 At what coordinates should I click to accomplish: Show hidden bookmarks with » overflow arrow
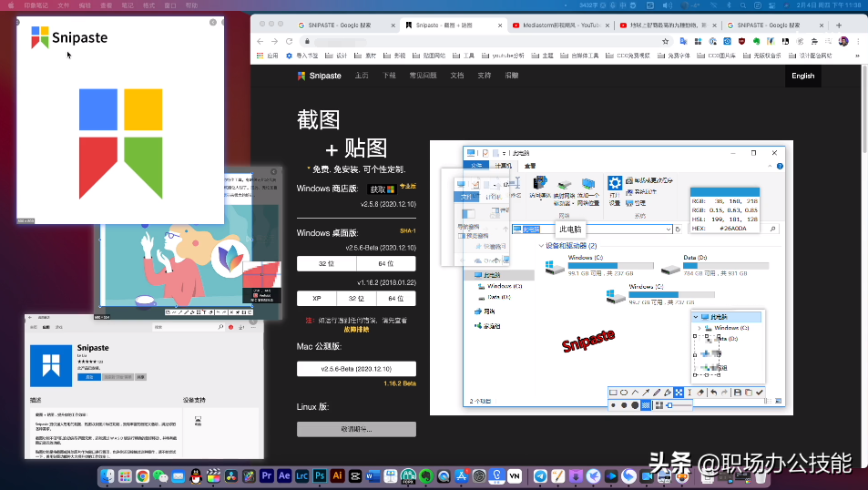[x=857, y=56]
